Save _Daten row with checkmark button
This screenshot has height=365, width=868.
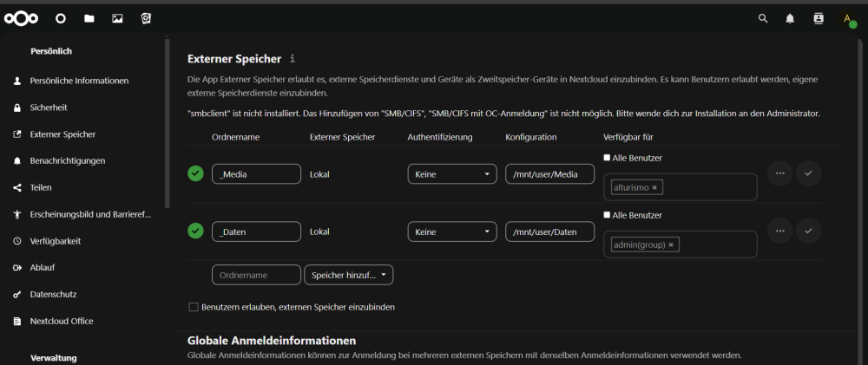(808, 231)
